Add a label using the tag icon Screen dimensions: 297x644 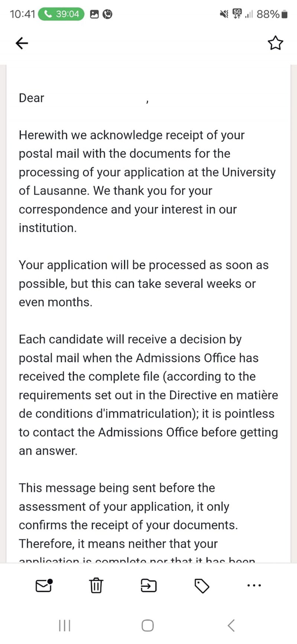pyautogui.click(x=202, y=586)
